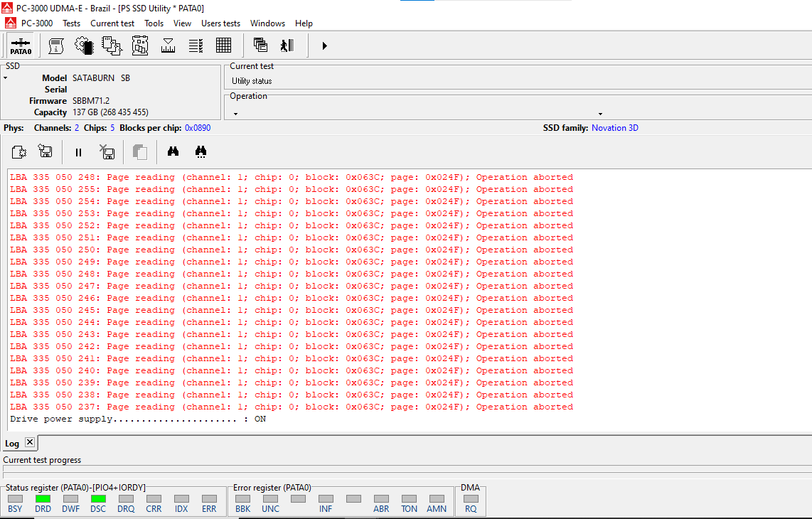
Task: Click the chips copy toolbar icon
Action: (112, 46)
